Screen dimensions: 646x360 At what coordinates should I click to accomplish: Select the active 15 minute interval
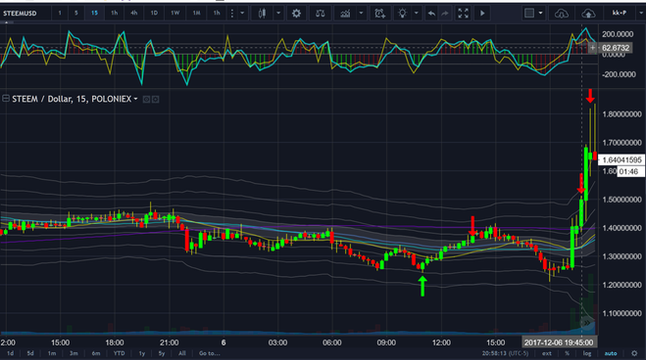coord(94,13)
